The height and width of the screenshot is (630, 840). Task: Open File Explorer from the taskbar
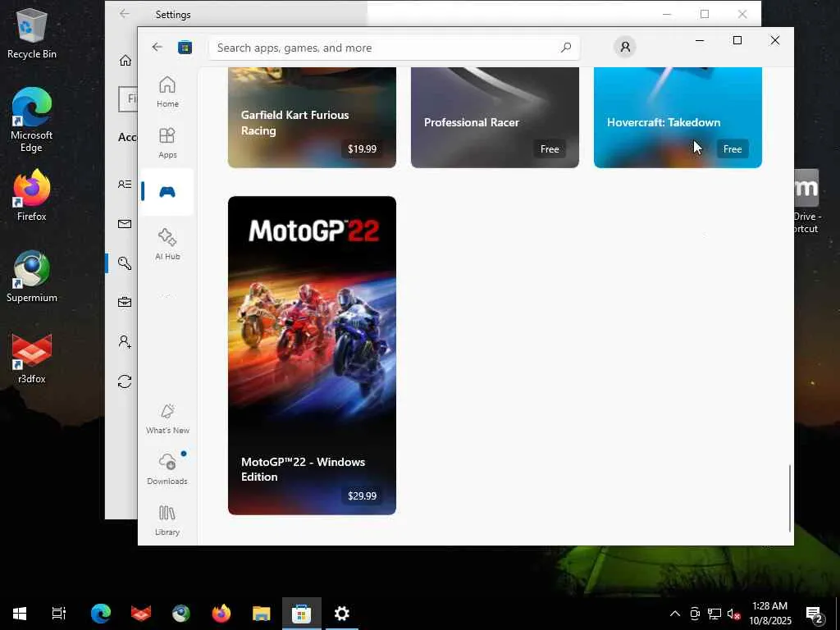click(261, 614)
